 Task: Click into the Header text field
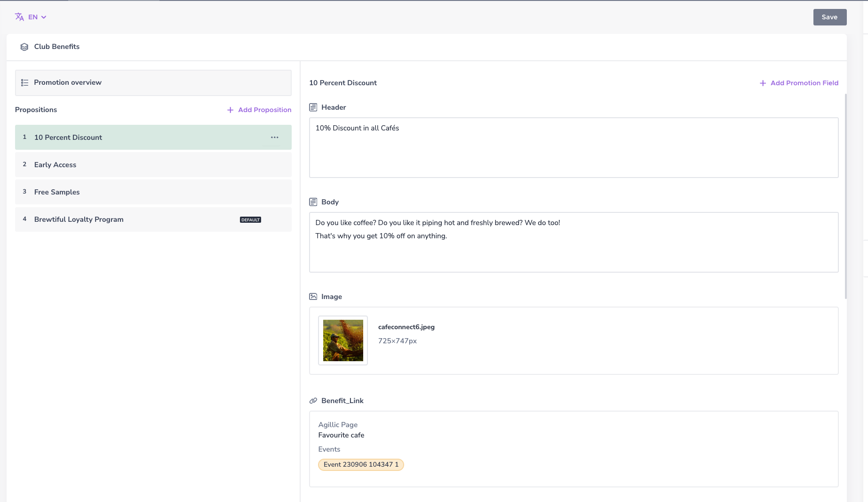573,147
